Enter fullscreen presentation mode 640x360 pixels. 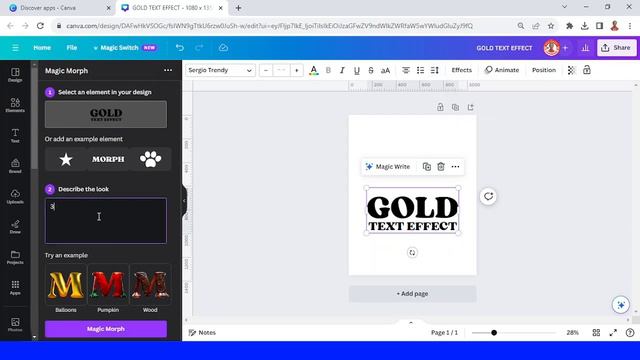coord(613,333)
